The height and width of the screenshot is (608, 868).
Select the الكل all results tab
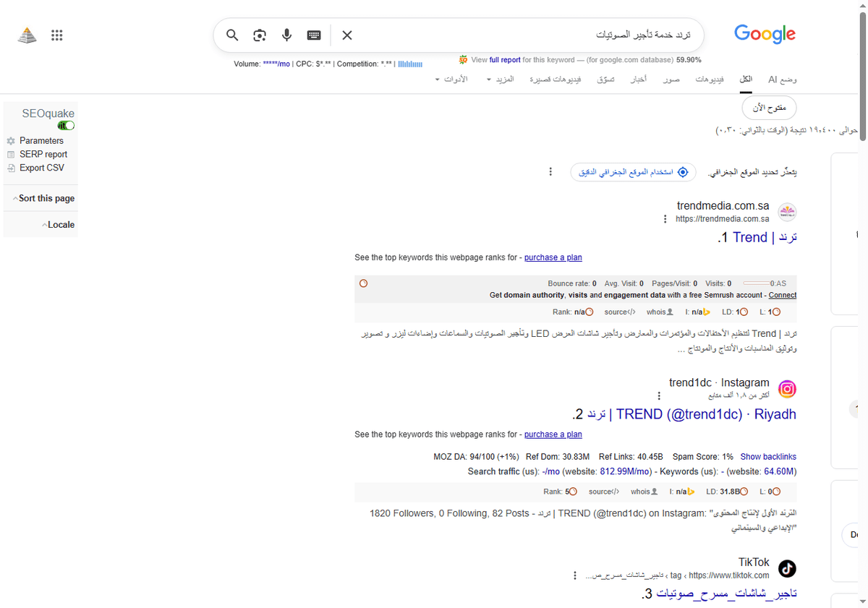point(745,79)
